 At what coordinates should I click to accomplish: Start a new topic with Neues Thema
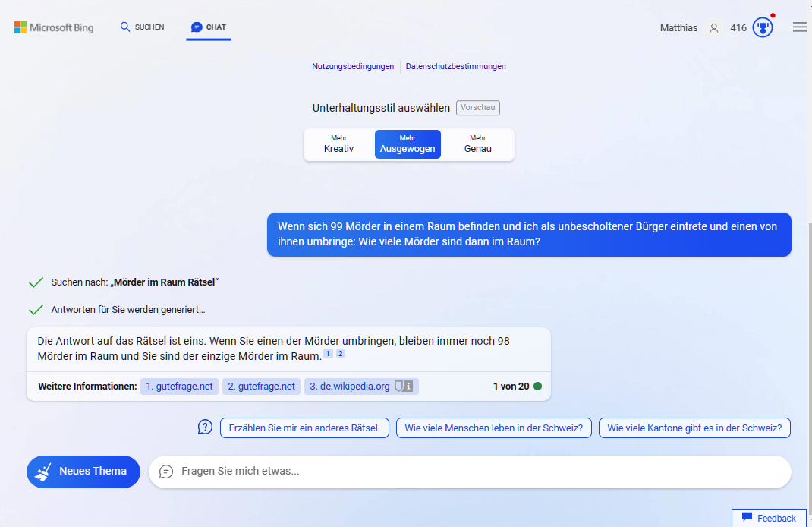pos(83,472)
